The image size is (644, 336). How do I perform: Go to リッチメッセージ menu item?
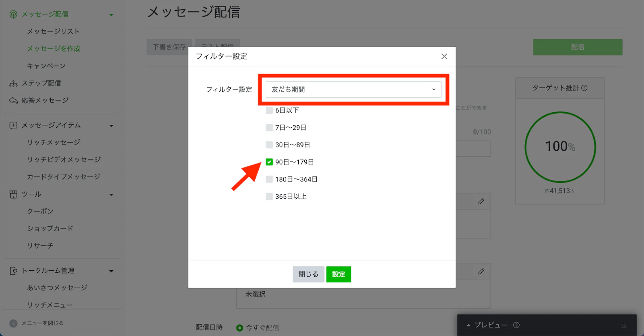tap(54, 142)
